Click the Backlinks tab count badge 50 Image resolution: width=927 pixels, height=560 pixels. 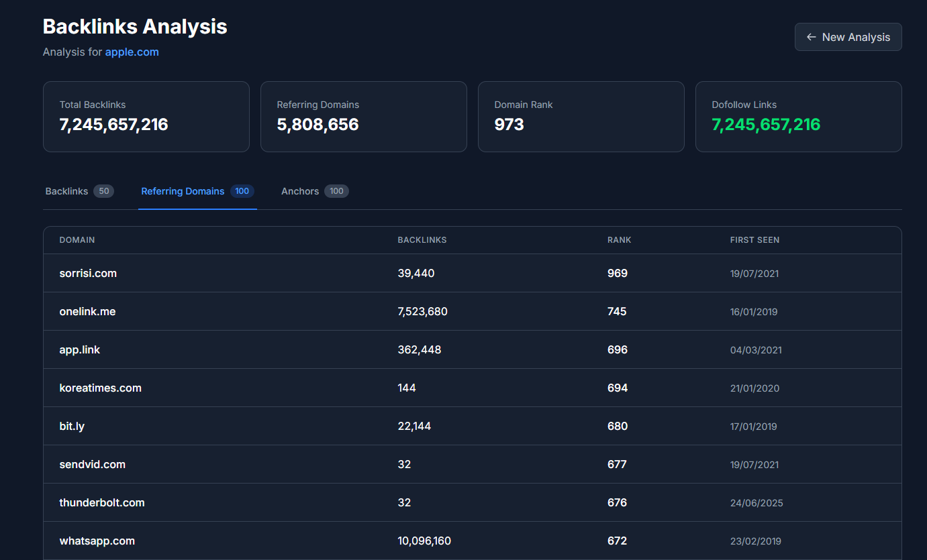[103, 191]
